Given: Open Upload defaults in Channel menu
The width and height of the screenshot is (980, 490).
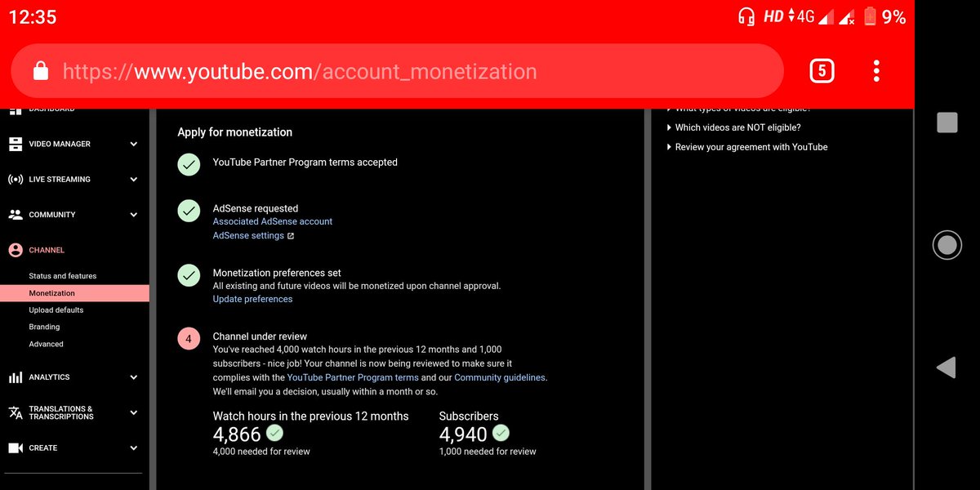Looking at the screenshot, I should point(56,310).
